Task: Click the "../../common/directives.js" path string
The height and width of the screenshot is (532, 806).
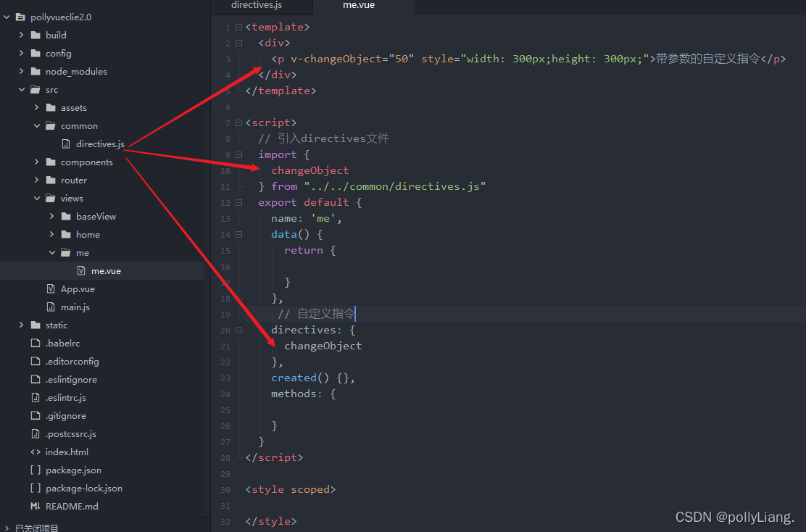Action: point(395,186)
